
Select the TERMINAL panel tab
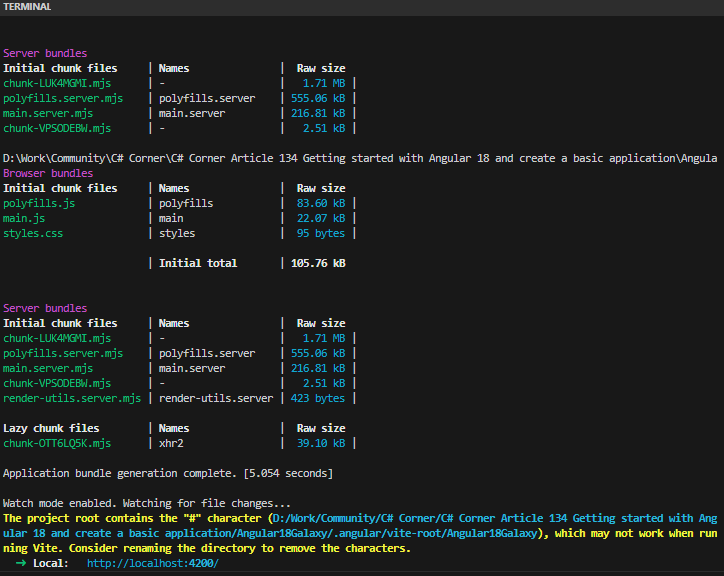pos(28,7)
